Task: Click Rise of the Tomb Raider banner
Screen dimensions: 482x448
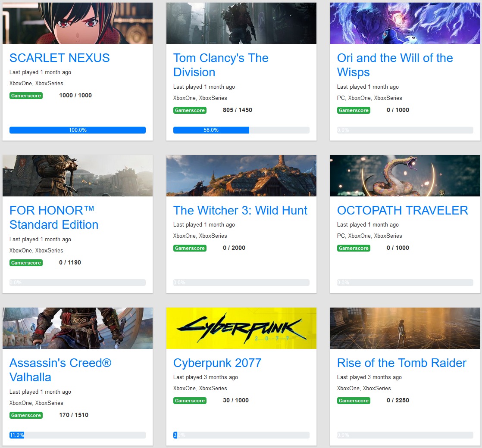Action: [x=405, y=328]
